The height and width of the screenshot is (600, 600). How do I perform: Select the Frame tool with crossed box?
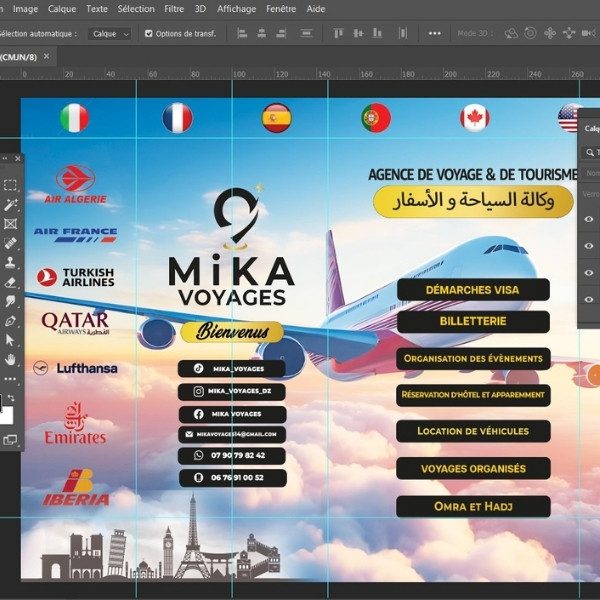click(11, 224)
